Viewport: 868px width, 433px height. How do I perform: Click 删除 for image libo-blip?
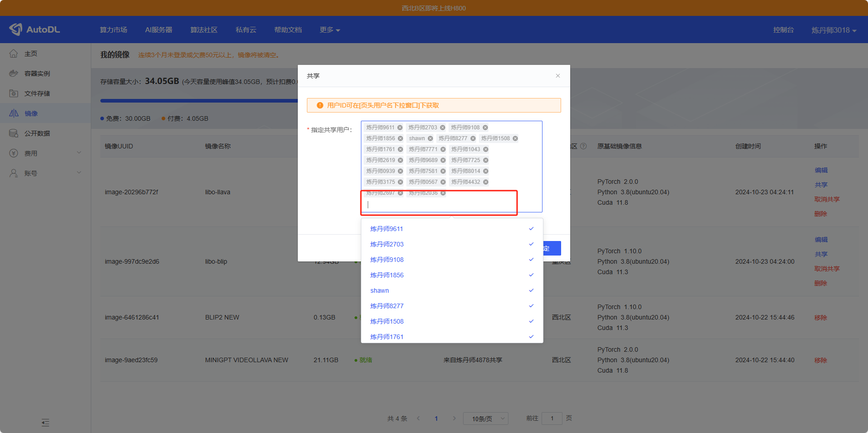[x=821, y=283]
